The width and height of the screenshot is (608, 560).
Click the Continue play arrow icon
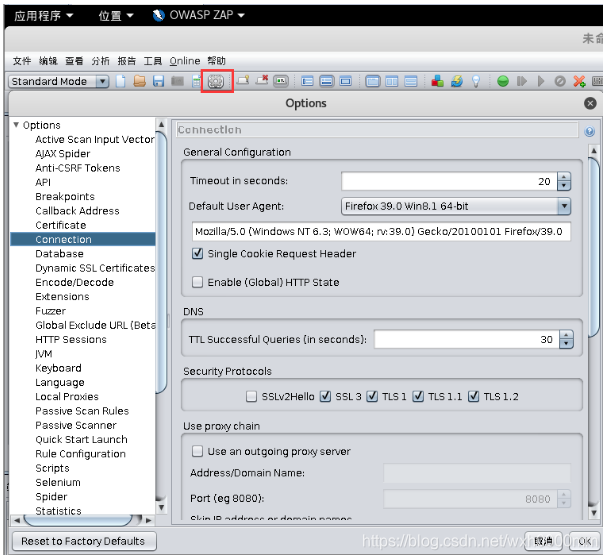point(541,81)
